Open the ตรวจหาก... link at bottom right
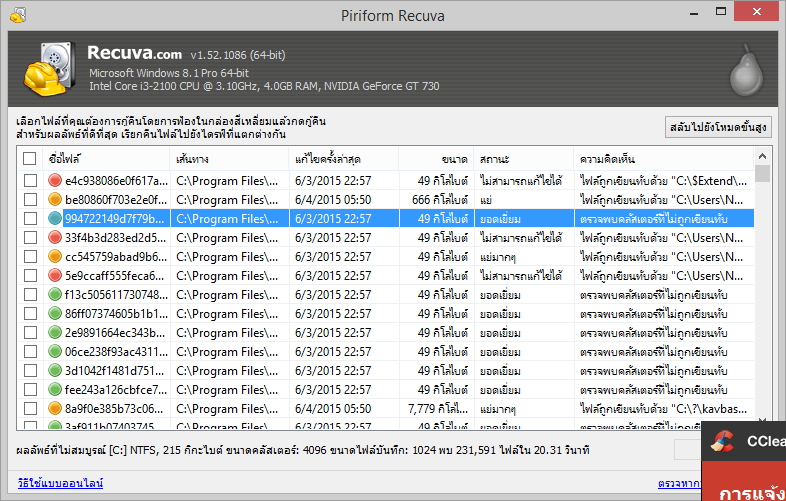786x501 pixels. coord(679,483)
